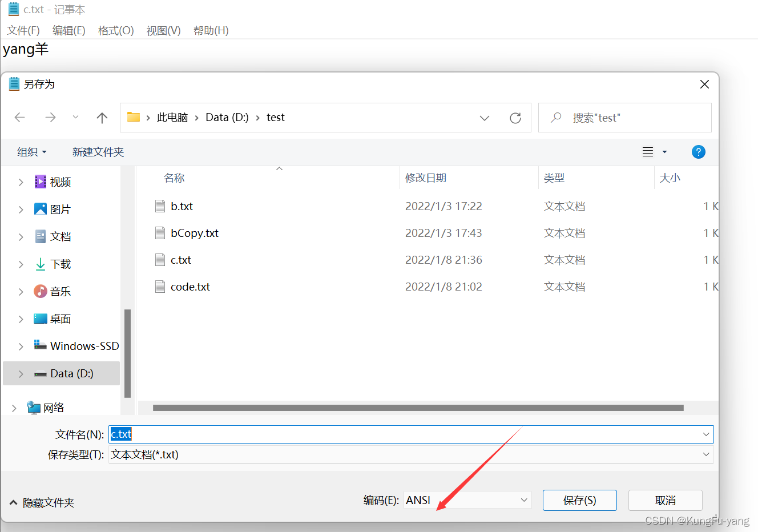Select 网络 in navigation pane
This screenshot has height=532, width=758.
(54, 408)
